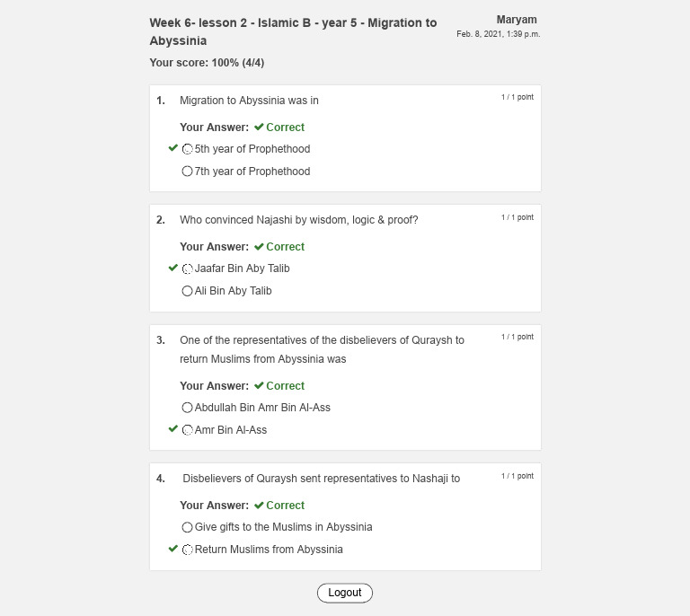Click the Your score 100% text

(x=207, y=63)
